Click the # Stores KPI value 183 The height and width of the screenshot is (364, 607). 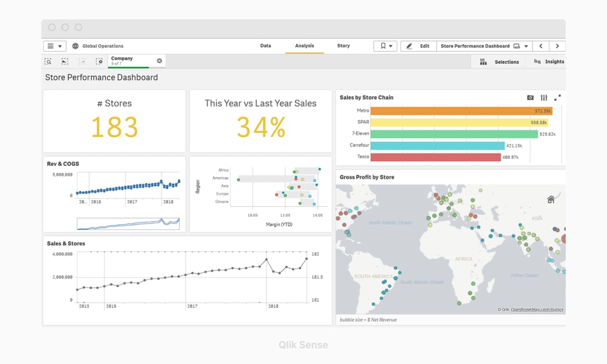pos(115,127)
